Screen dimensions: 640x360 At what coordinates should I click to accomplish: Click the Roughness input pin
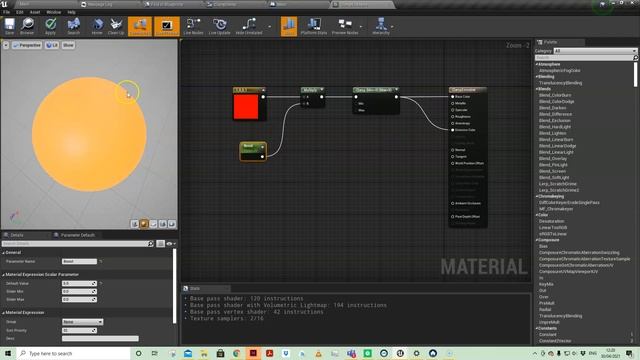453,117
